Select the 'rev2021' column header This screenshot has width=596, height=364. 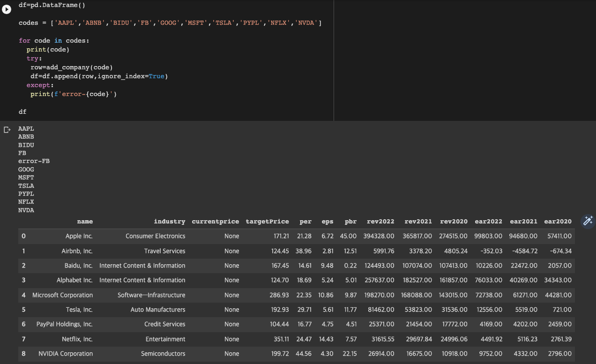click(418, 222)
